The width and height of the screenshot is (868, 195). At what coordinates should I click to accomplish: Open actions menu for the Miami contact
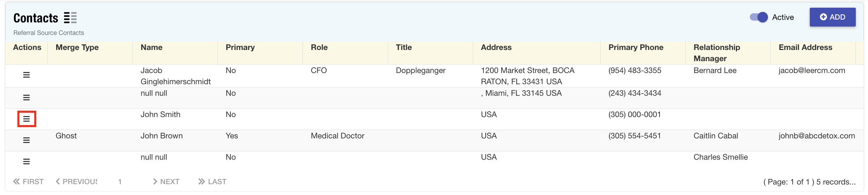[x=26, y=98]
